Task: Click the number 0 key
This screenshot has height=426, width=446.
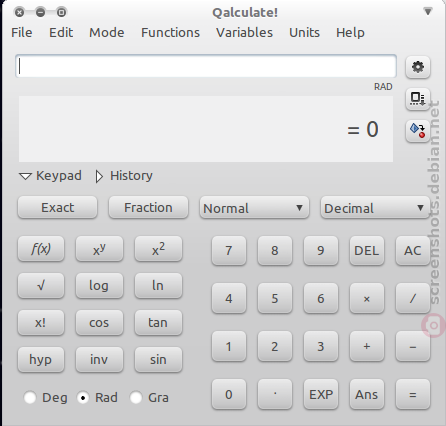Action: (x=229, y=395)
